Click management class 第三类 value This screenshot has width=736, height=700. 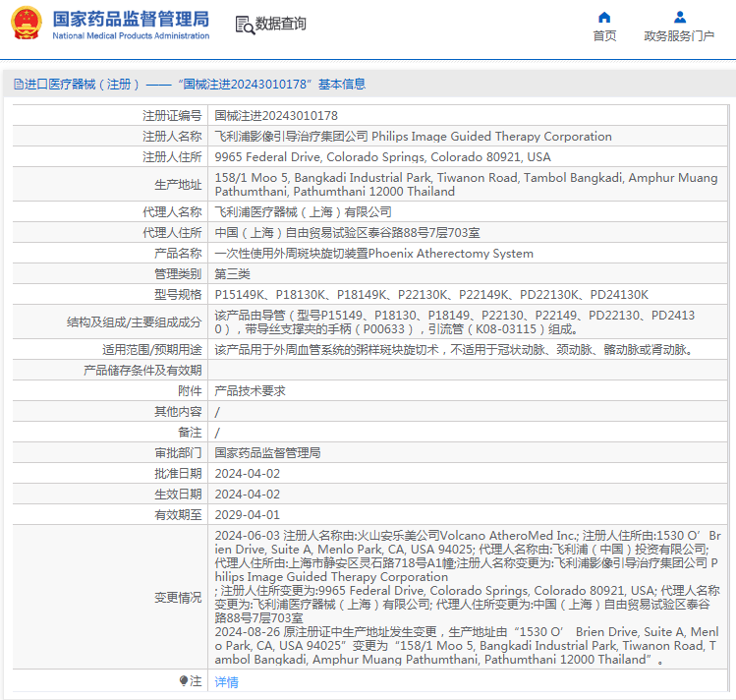pos(232,273)
